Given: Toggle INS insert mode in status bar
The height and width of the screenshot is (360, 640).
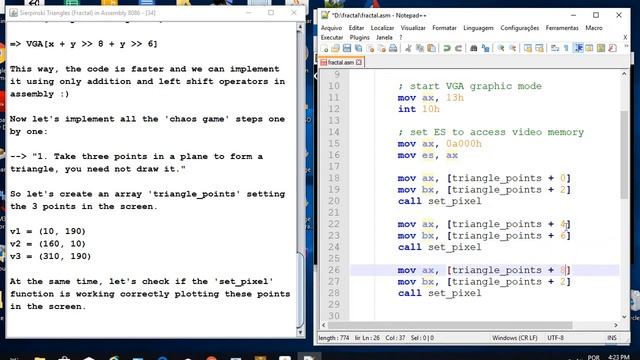Looking at the screenshot, I should point(611,338).
